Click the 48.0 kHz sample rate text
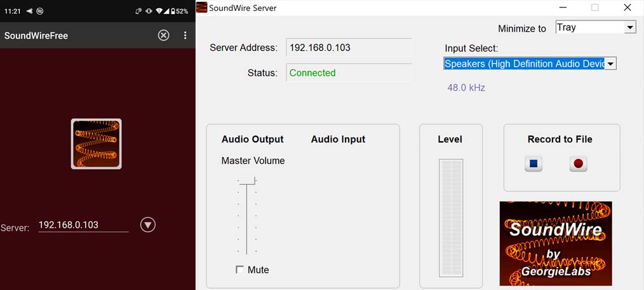Image resolution: width=644 pixels, height=290 pixels. point(466,88)
